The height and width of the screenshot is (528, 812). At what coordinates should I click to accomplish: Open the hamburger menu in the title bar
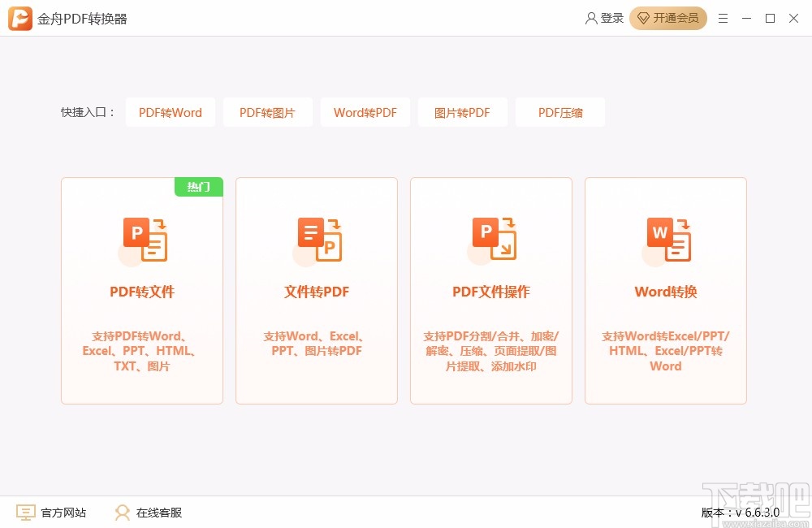coord(723,18)
